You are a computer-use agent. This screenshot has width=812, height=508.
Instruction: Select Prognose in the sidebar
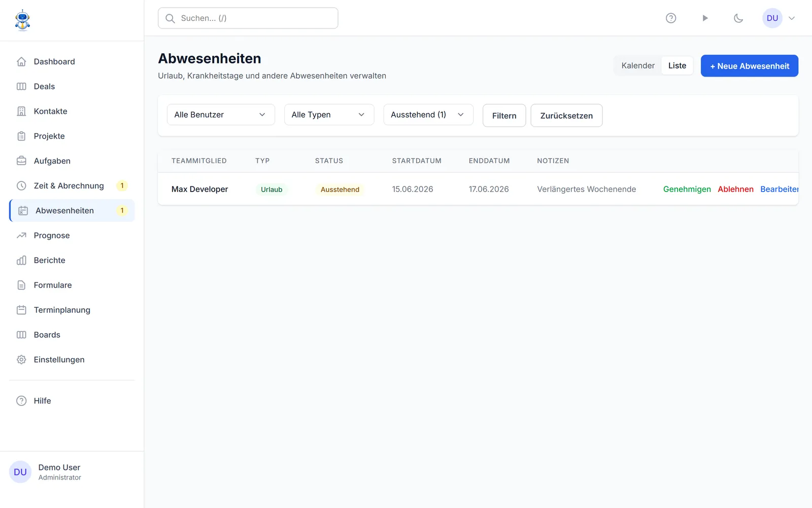(72, 236)
